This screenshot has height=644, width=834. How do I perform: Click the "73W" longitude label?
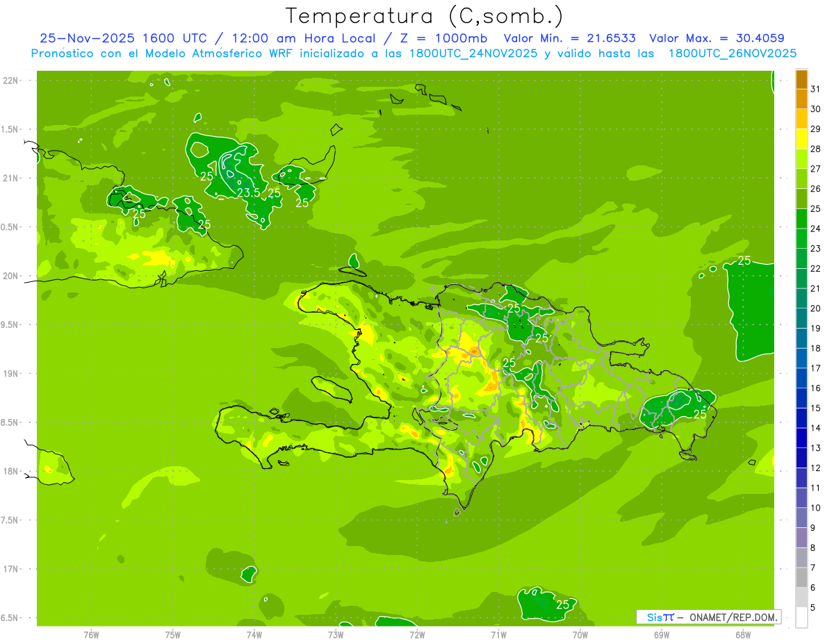(x=336, y=635)
